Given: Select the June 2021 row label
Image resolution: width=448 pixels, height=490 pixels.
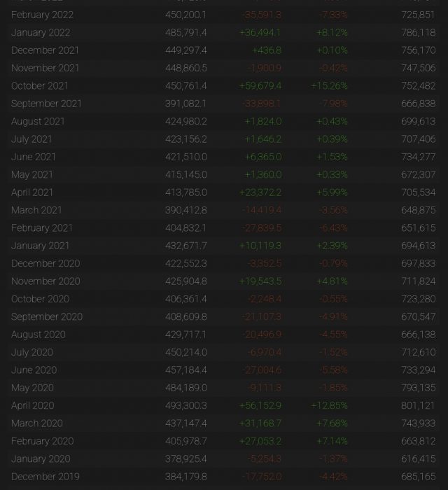Looking at the screenshot, I should [34, 157].
